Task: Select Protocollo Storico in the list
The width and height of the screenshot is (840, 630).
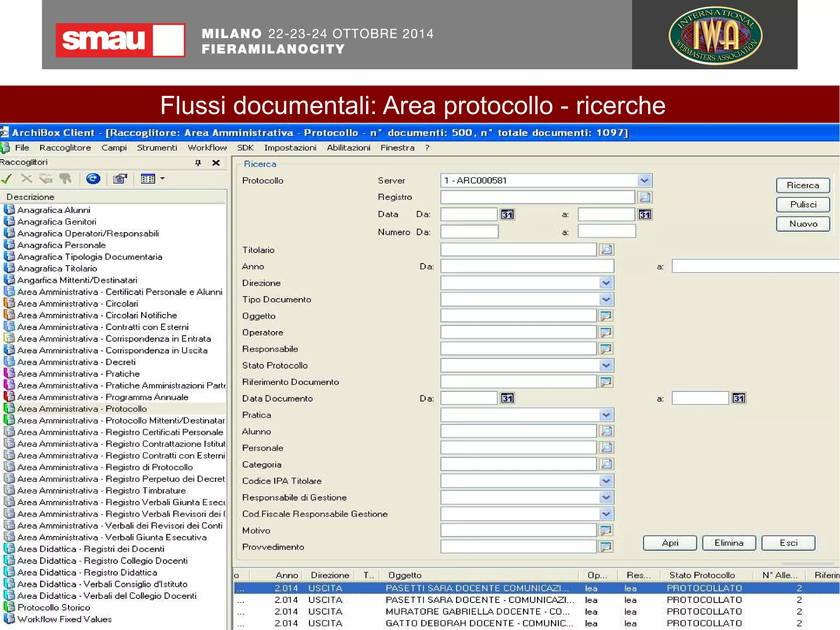Action: (54, 608)
